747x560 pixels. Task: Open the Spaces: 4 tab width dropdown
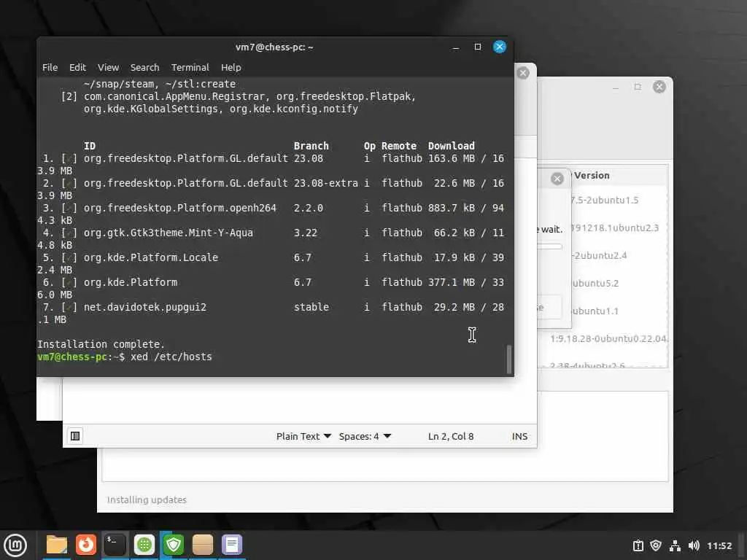(365, 436)
